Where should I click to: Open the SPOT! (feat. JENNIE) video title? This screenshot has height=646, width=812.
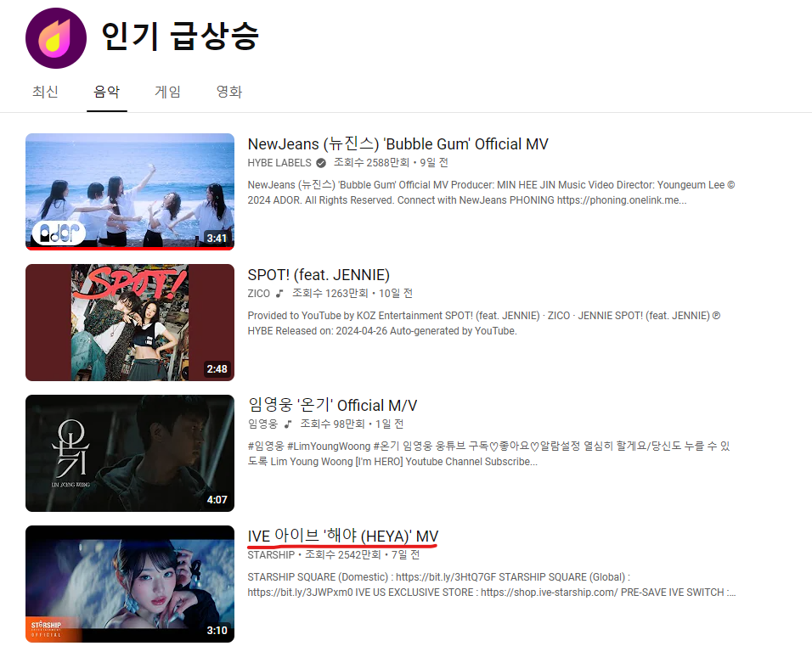pos(319,275)
